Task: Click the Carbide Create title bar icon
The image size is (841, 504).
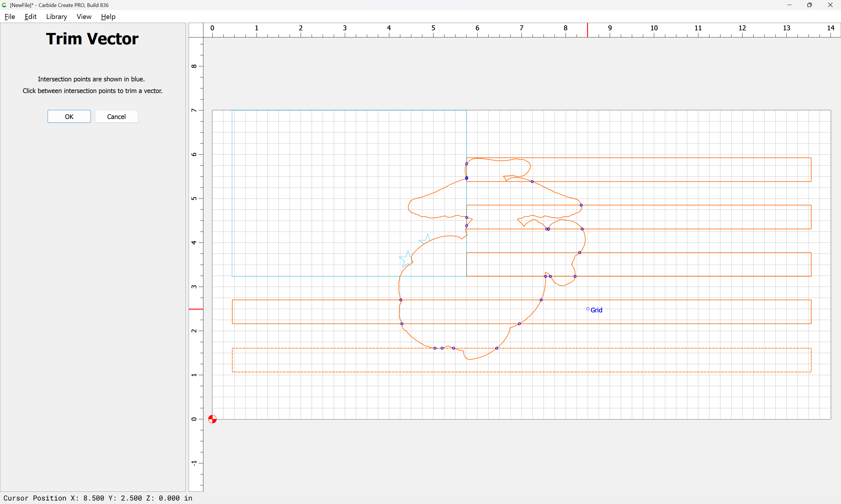Action: click(x=4, y=5)
